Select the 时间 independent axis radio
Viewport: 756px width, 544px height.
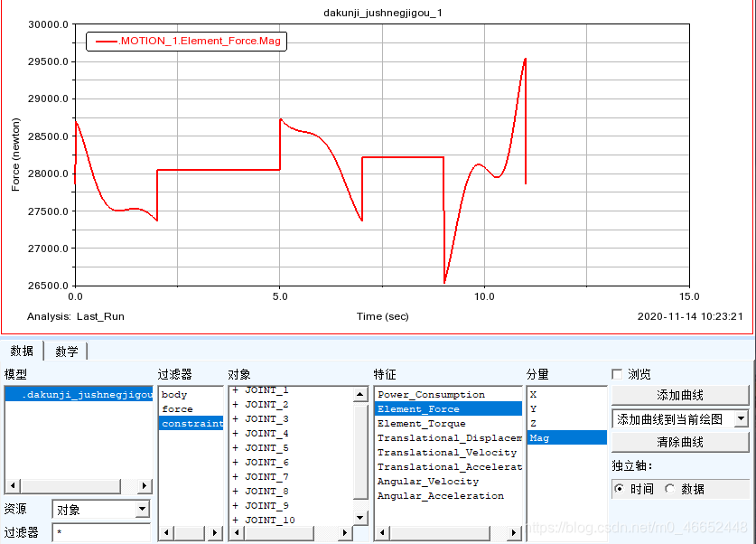[619, 489]
